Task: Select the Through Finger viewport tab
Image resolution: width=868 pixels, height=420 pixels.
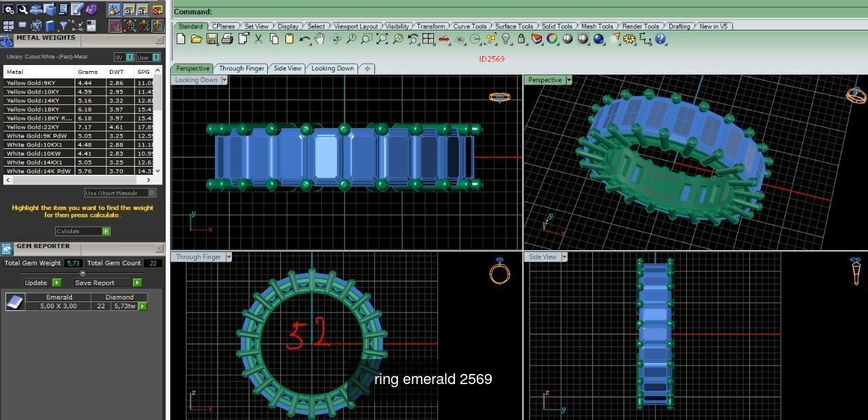Action: pos(241,68)
